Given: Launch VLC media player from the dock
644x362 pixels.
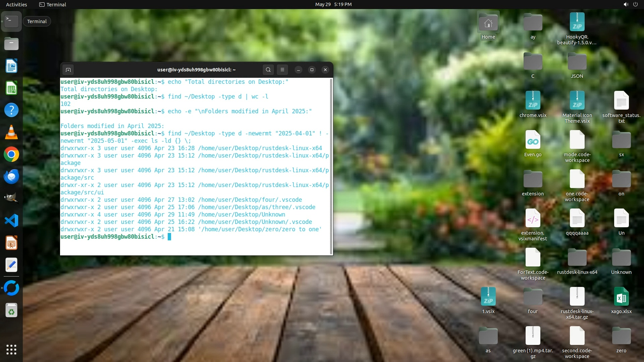Looking at the screenshot, I should point(11,132).
